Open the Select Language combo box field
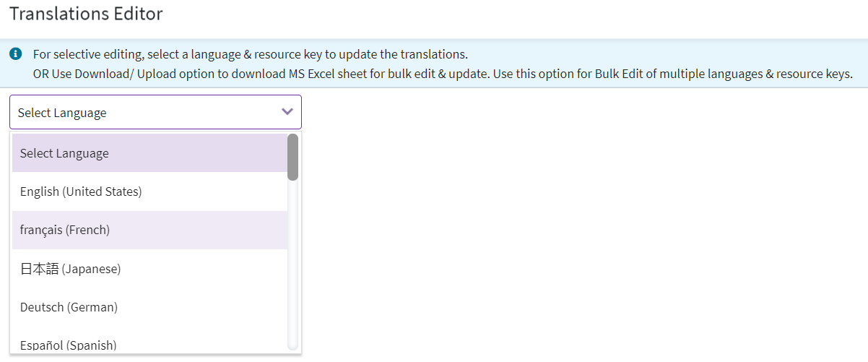 144,112
